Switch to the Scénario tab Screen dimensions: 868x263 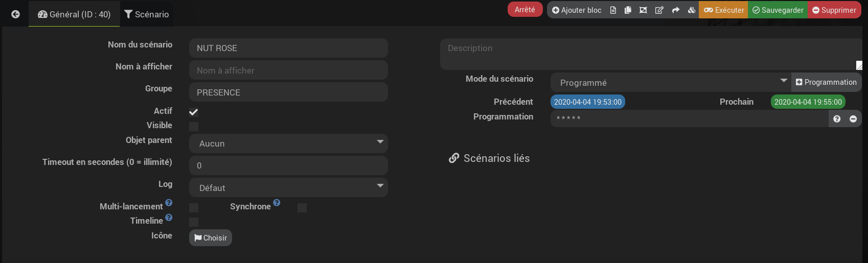tap(147, 14)
